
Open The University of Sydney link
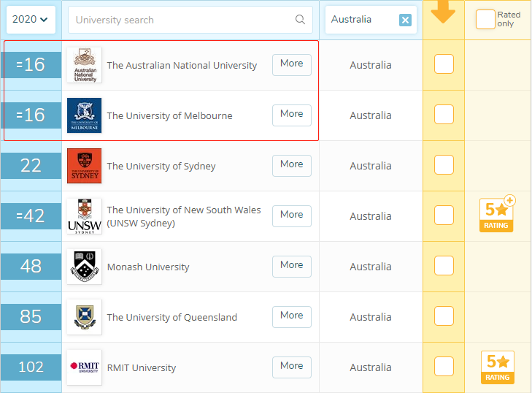161,166
